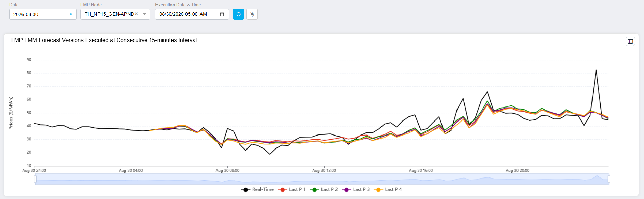
Task: Open the Date field picker icon
Action: tap(71, 14)
